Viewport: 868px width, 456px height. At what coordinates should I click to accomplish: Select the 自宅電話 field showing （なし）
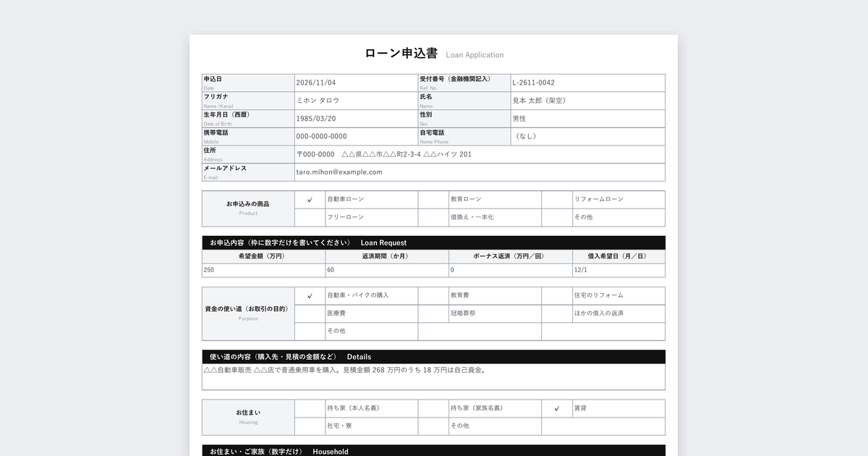pos(588,137)
